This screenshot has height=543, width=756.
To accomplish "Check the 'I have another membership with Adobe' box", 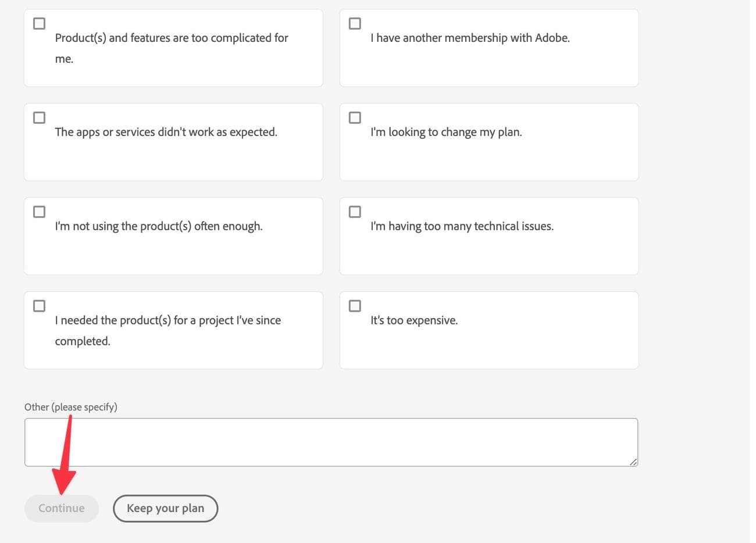I will coord(355,24).
